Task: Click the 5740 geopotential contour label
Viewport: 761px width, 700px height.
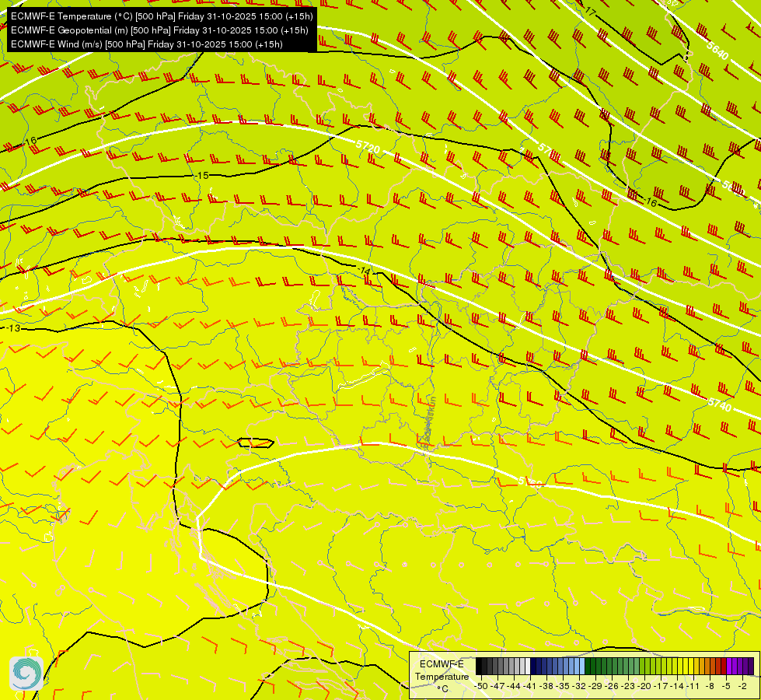Action: 719,404
